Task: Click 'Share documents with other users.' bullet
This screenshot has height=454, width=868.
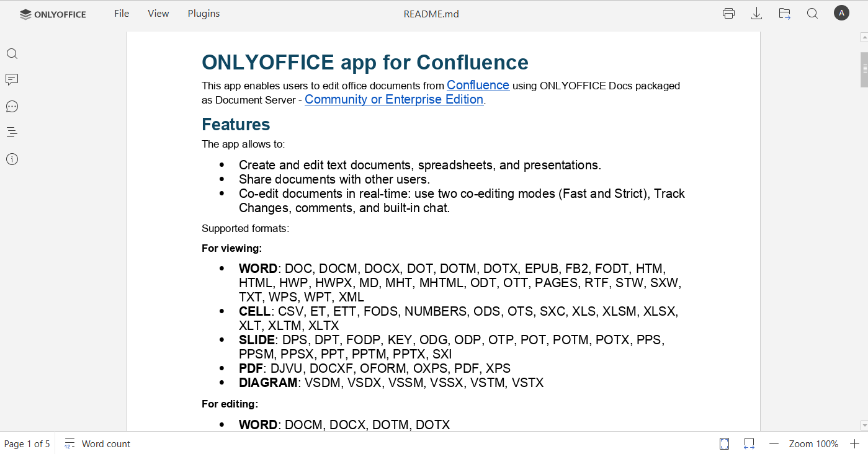Action: click(334, 179)
